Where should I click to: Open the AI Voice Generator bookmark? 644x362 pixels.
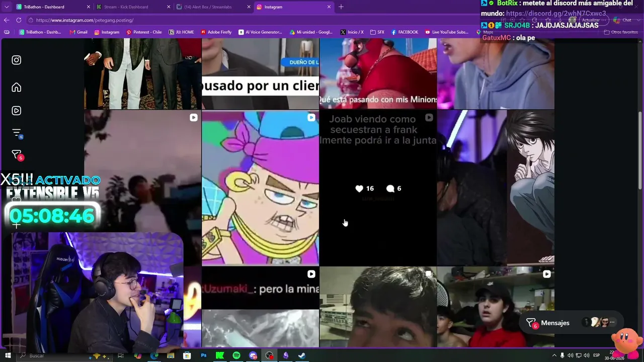[260, 32]
